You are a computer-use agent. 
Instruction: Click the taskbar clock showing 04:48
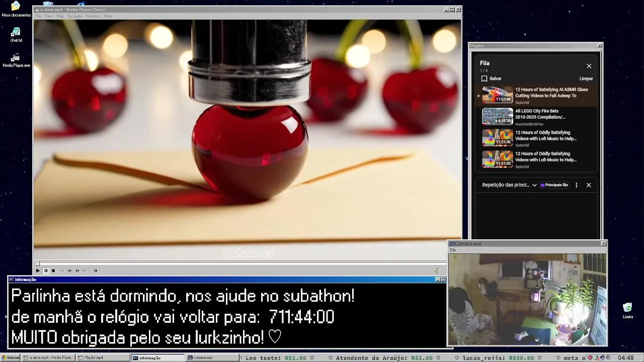pyautogui.click(x=625, y=358)
